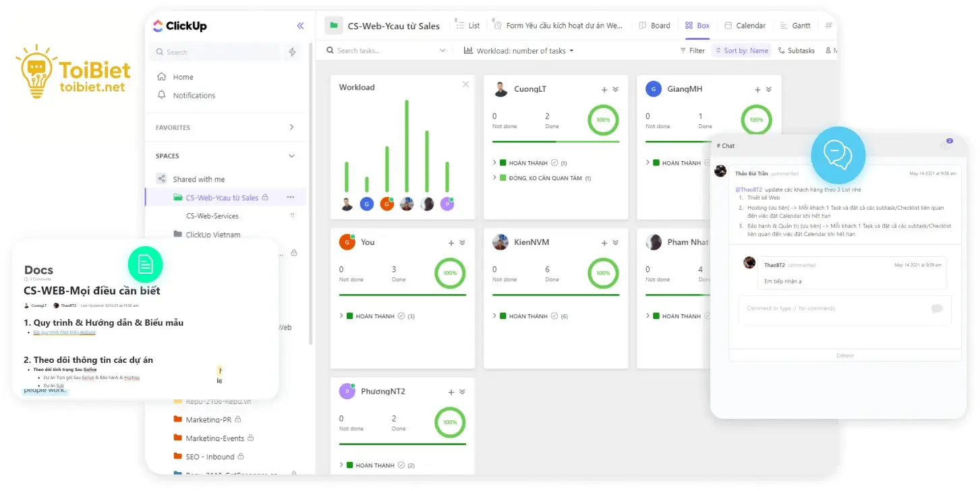Click @ThaoBT2 mention in Chat
This screenshot has height=491, width=980.
(x=749, y=190)
